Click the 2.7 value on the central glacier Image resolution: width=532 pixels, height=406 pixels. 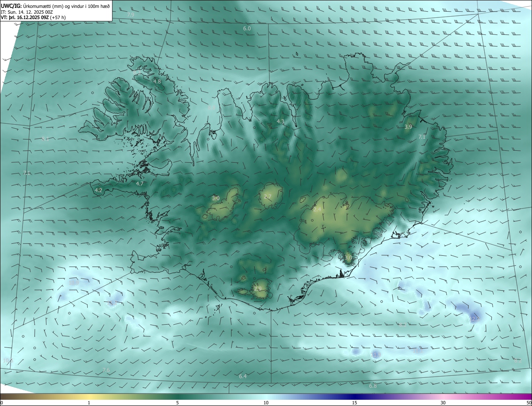tap(268, 196)
